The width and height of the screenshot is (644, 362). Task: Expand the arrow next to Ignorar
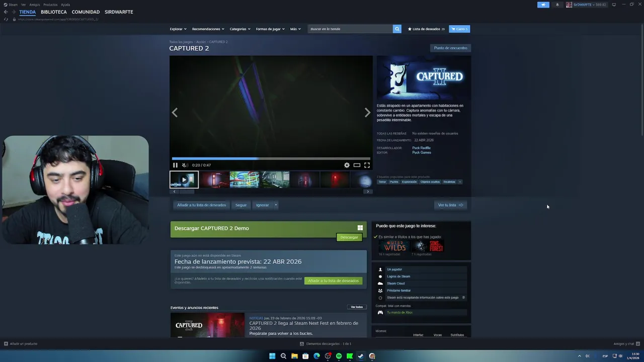(x=276, y=205)
